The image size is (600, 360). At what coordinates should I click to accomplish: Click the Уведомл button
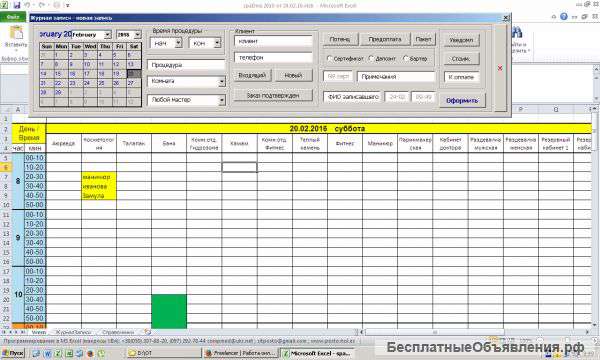click(461, 40)
